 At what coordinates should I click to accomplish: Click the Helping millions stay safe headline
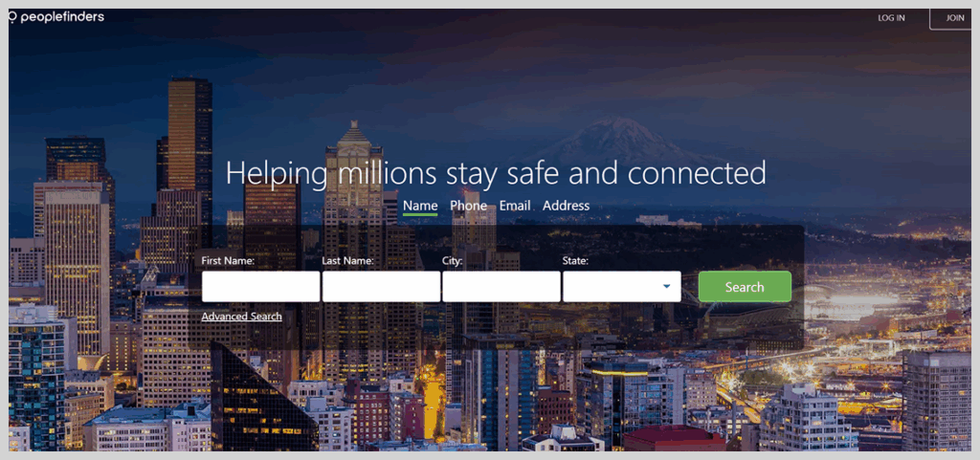[x=496, y=173]
